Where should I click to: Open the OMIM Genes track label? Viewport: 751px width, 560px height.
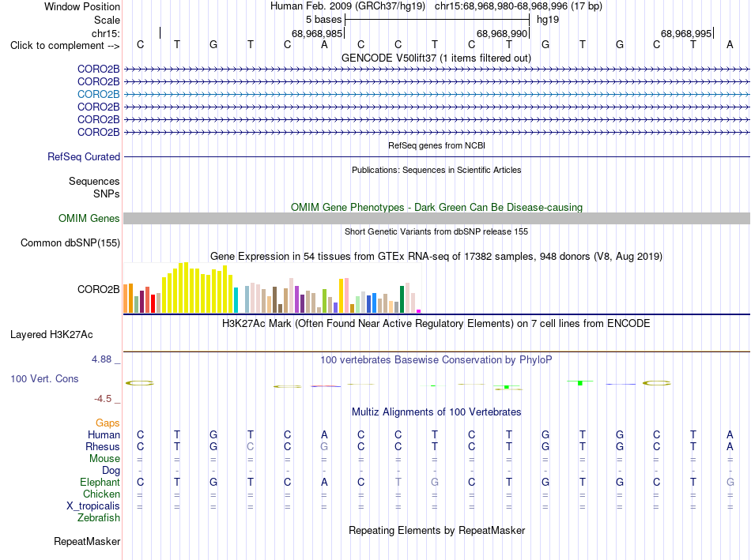89,218
